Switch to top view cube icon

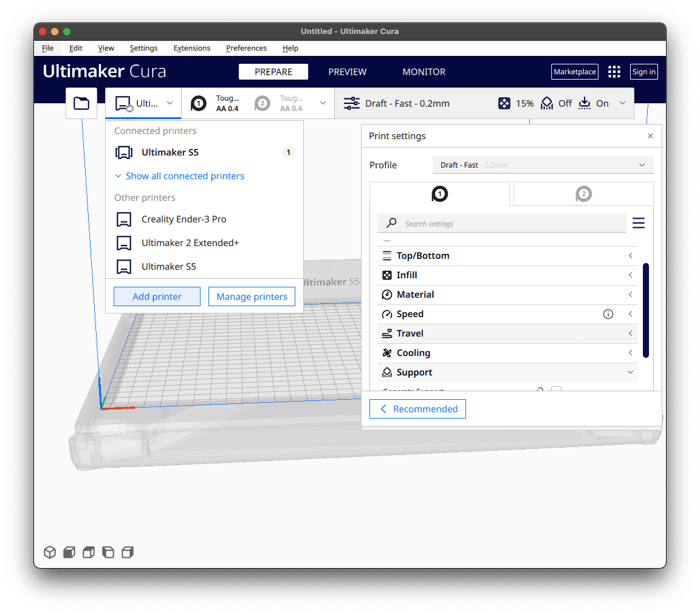pyautogui.click(x=89, y=552)
